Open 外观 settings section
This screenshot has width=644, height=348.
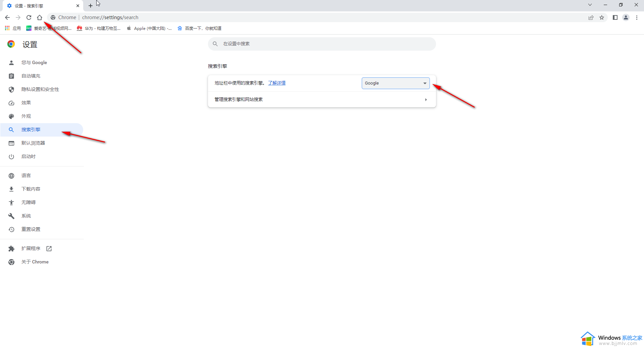[x=42, y=116]
